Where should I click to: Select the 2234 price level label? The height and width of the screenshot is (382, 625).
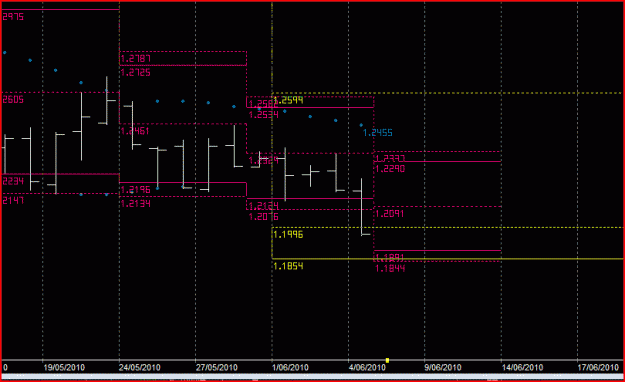[13, 181]
